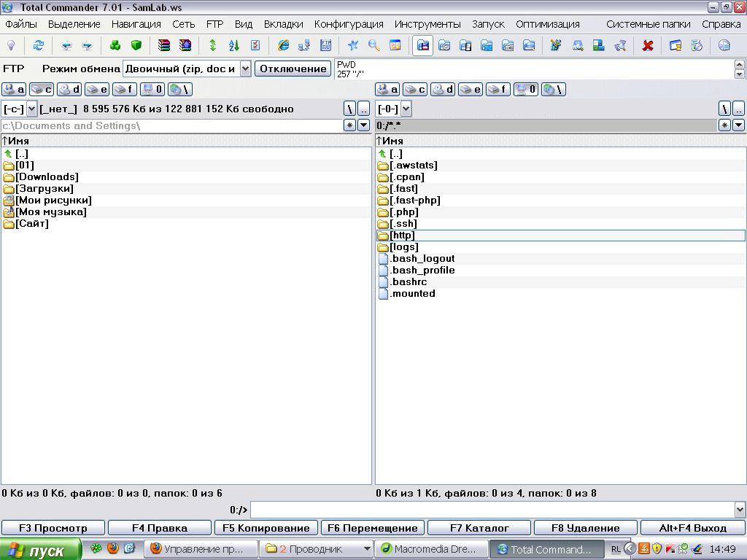Viewport: 747px width, 560px height.
Task: Open left panel drive selector [-c-]
Action: (x=31, y=109)
